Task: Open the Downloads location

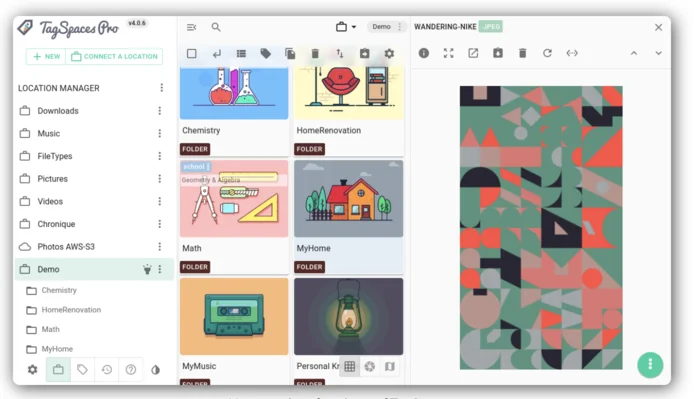Action: pyautogui.click(x=58, y=111)
